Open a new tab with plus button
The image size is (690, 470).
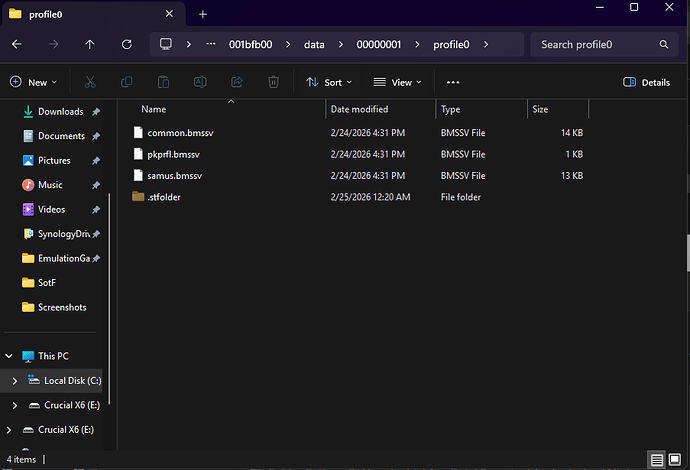203,14
